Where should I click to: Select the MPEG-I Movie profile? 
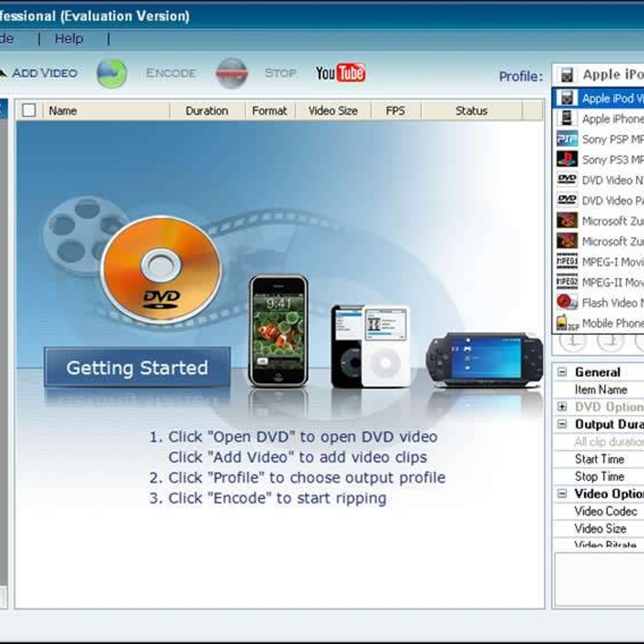599,262
